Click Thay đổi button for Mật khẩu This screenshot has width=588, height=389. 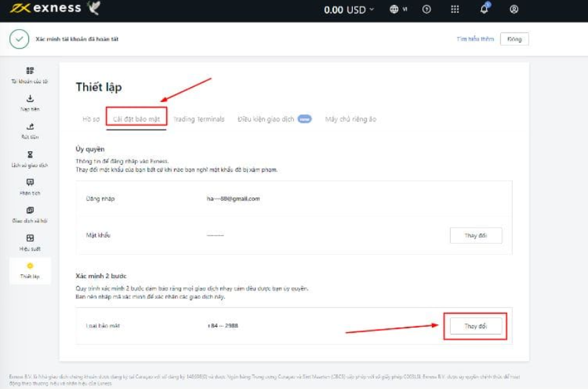click(x=476, y=235)
